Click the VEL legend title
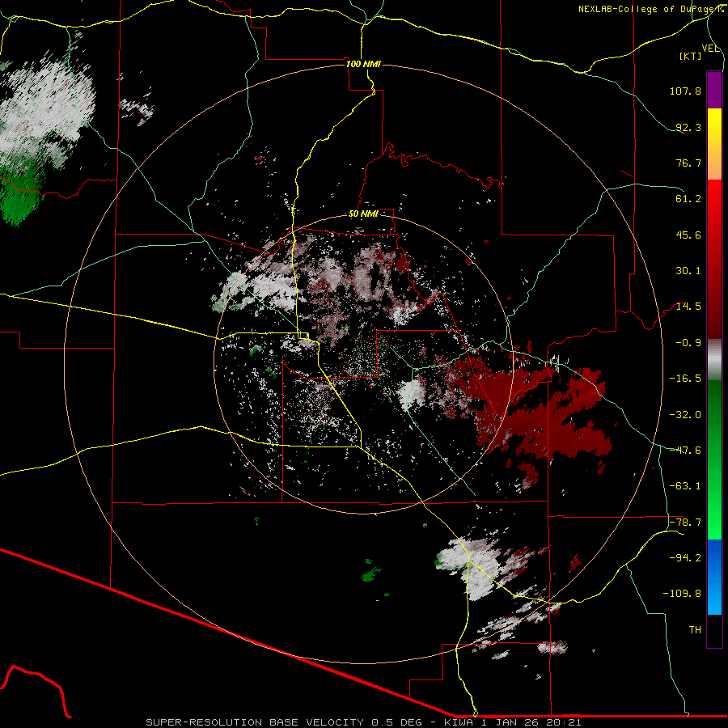The height and width of the screenshot is (728, 728). tap(710, 49)
